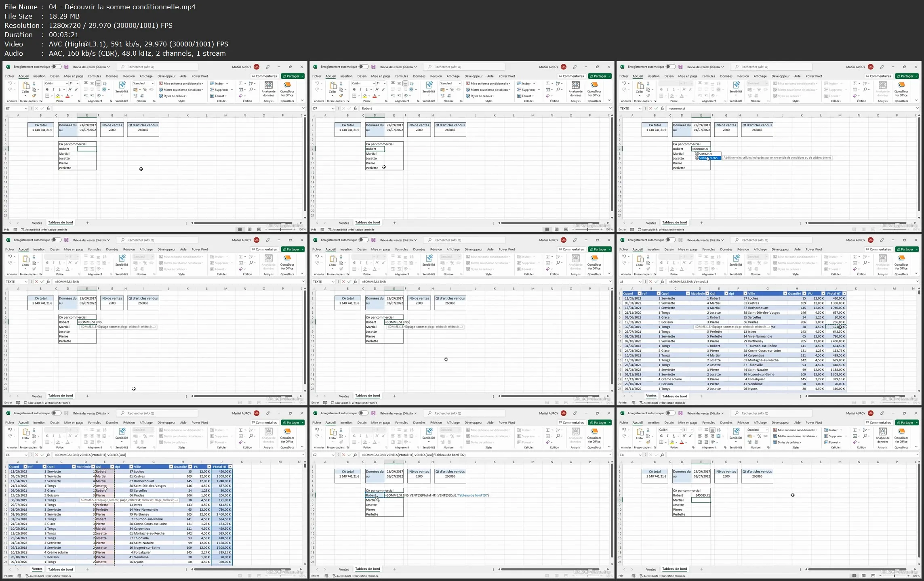The height and width of the screenshot is (581, 924).
Task: Open the Ville filter in the name box E6 frame
Action: (x=171, y=467)
